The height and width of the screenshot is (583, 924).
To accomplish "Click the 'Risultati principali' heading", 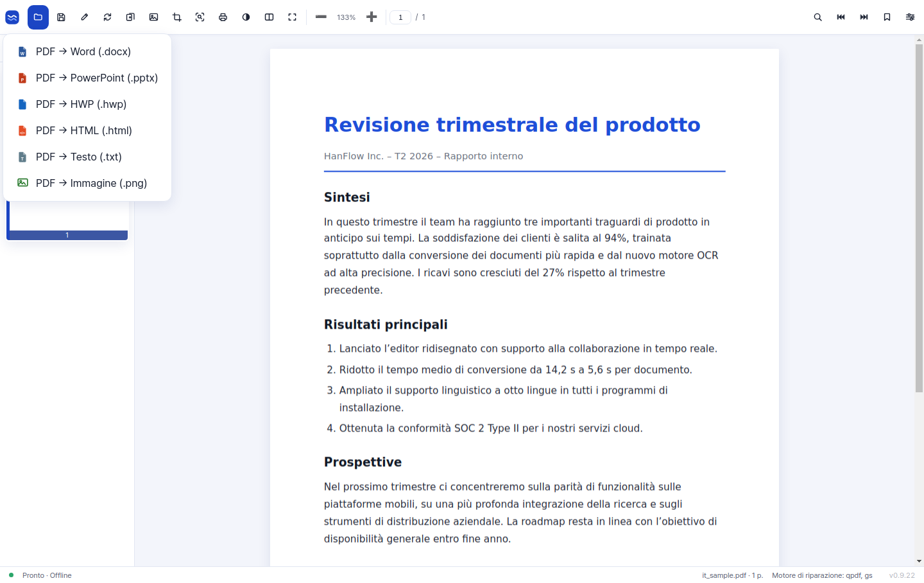I will 386,324.
